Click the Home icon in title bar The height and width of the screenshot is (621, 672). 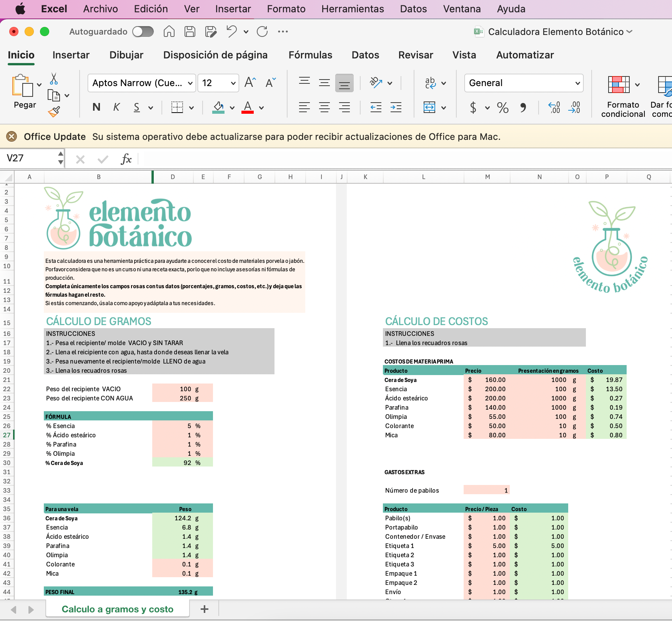tap(169, 32)
